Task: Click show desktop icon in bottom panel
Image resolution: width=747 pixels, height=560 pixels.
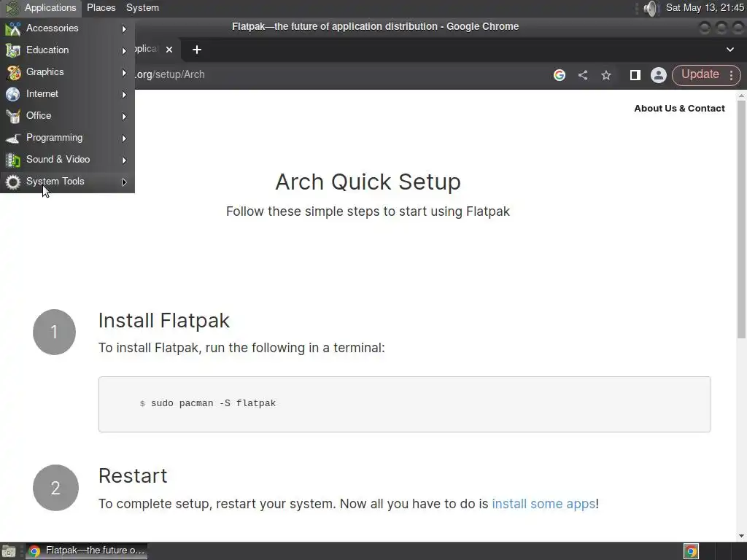Action: (x=9, y=551)
